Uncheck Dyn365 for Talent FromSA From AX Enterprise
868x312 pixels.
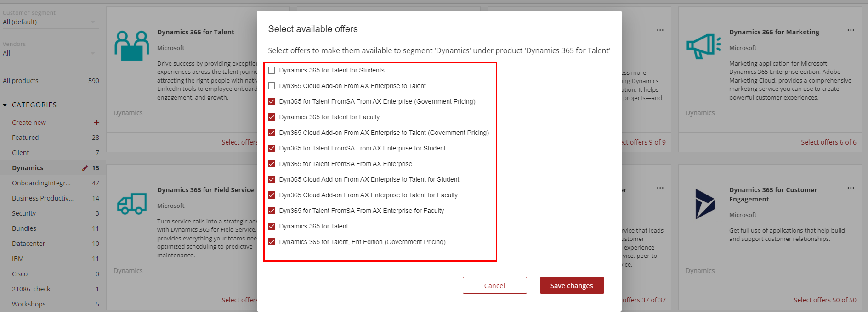click(x=272, y=164)
